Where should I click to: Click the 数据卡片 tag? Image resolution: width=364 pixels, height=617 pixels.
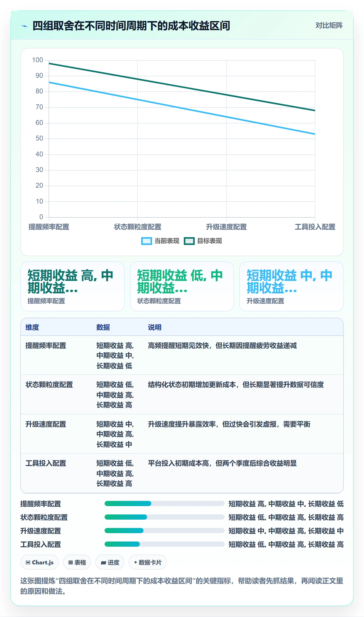[x=147, y=562]
